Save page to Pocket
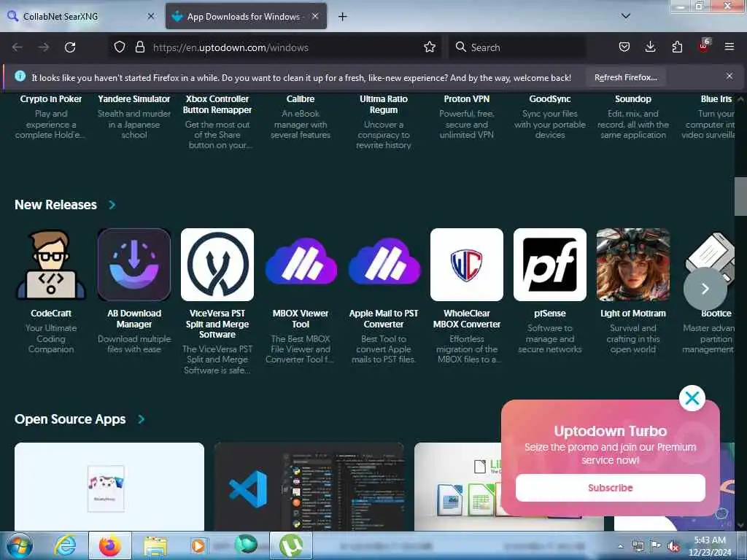 point(624,47)
